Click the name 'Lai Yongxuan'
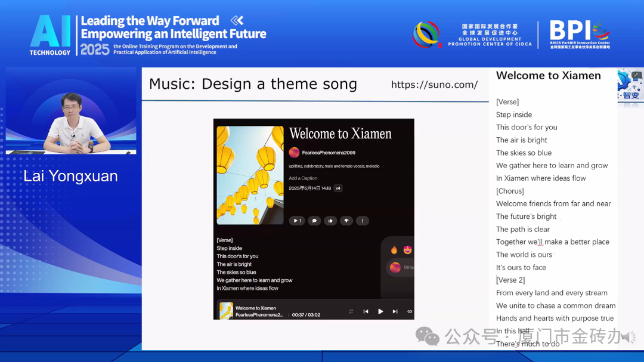Screen dimensions: 644x362 coord(70,177)
